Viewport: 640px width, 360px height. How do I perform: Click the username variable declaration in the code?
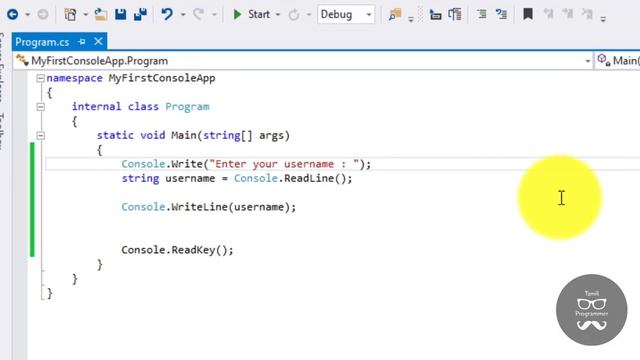190,178
